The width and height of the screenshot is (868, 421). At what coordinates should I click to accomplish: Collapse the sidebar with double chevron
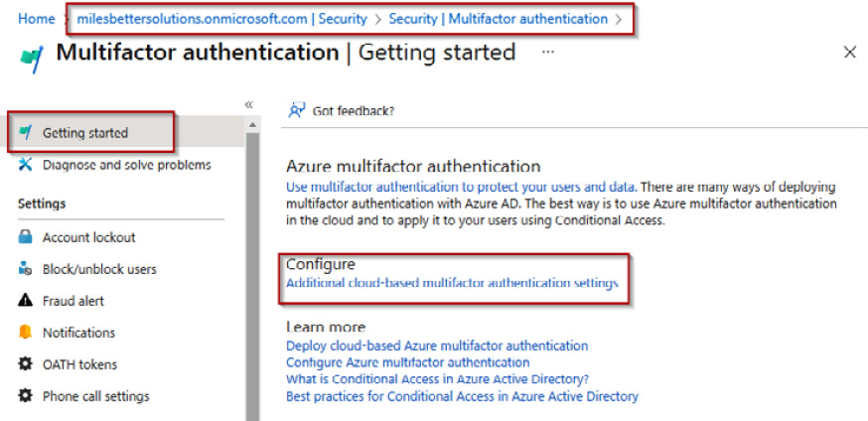[249, 104]
